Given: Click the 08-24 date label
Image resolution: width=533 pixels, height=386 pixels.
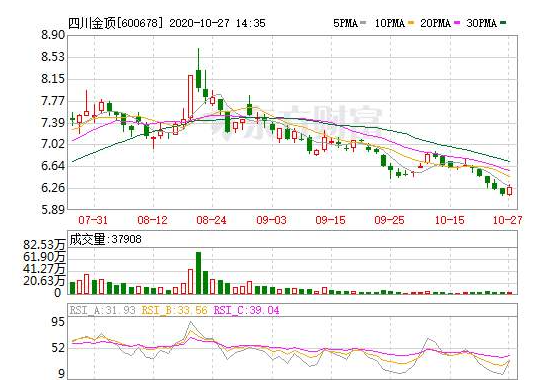Looking at the screenshot, I should point(211,220).
